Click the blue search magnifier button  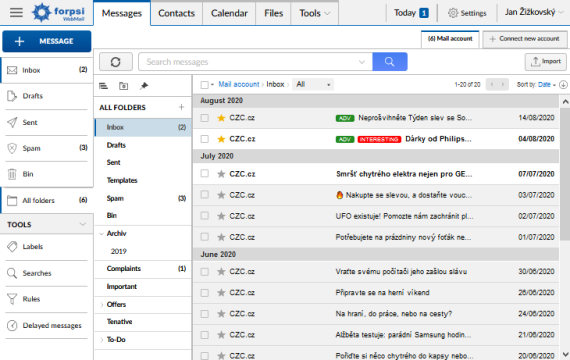pos(390,62)
